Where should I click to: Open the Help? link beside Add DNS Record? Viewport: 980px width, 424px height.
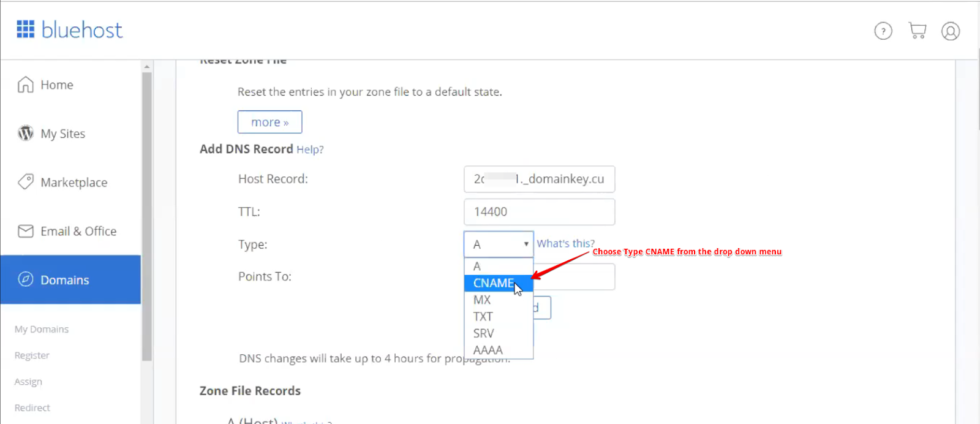[x=310, y=150]
